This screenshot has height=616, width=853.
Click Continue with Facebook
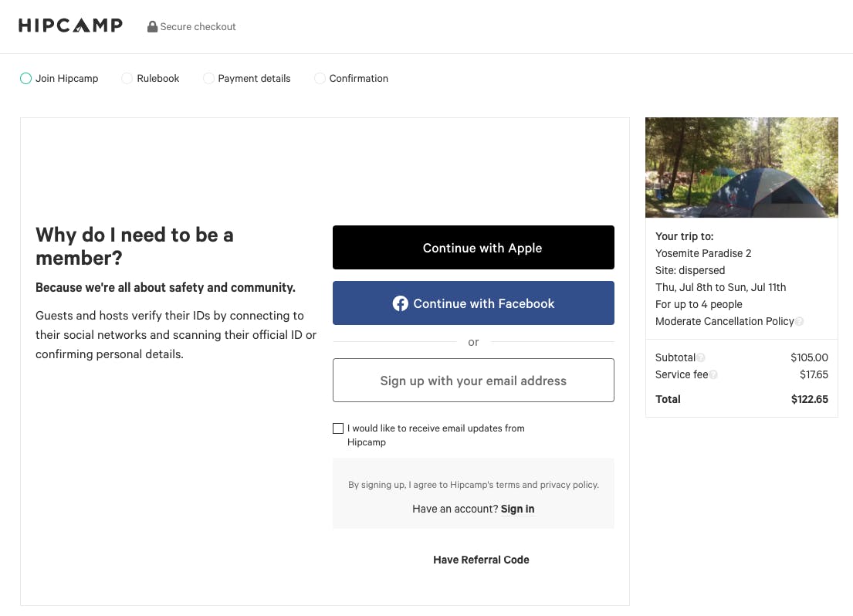pos(473,303)
